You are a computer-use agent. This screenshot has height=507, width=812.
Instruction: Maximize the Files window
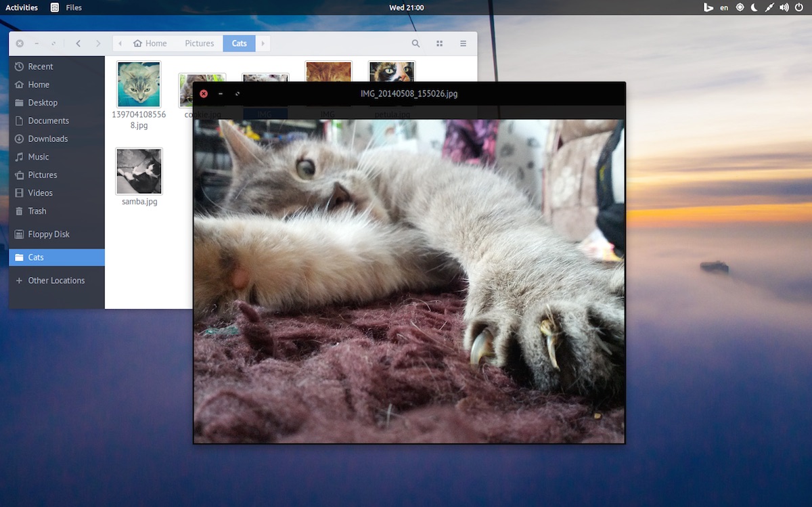coord(53,43)
